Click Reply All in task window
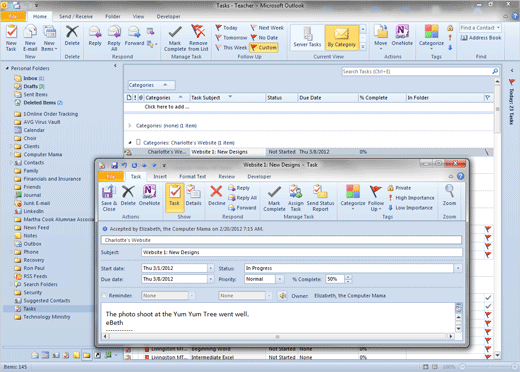Screen dimensions: 520x372 [x=242, y=198]
